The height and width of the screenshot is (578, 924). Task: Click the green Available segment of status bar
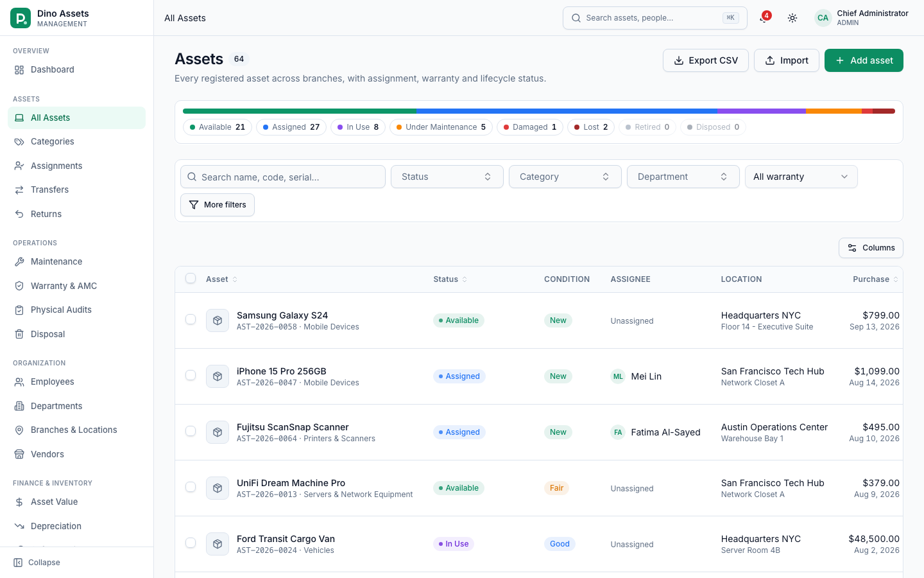click(300, 111)
